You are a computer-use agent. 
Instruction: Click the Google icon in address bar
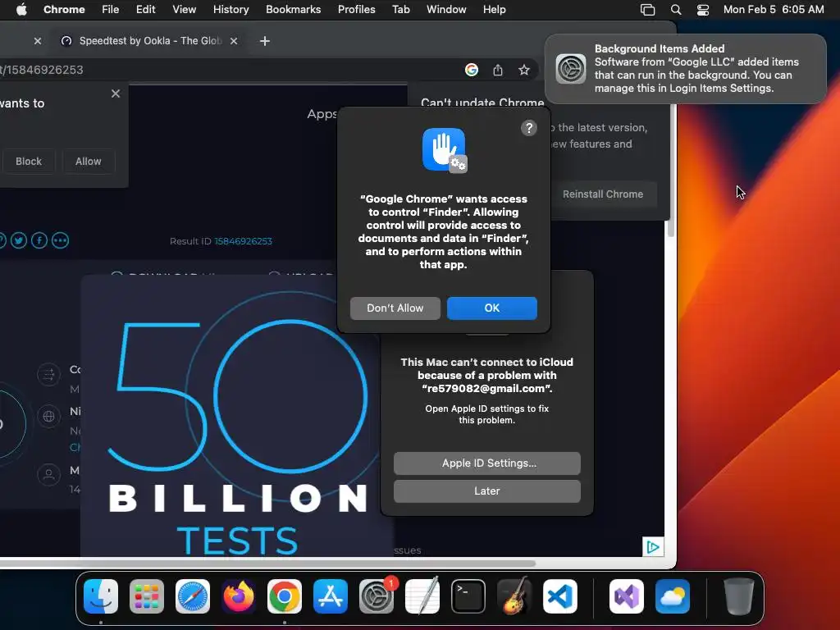[472, 70]
